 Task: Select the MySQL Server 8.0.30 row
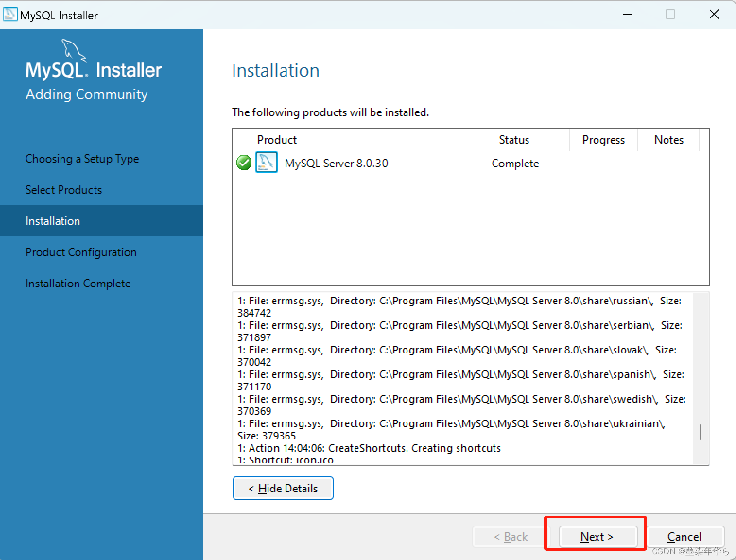470,163
